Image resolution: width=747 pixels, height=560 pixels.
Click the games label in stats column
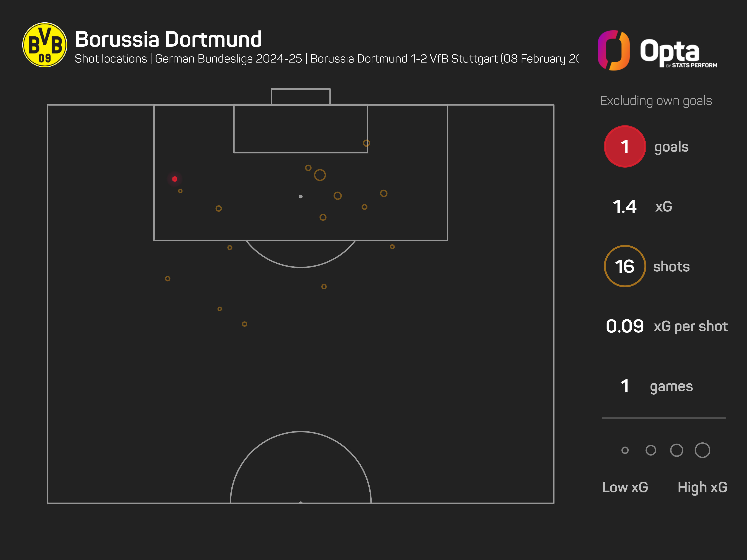[x=671, y=387]
